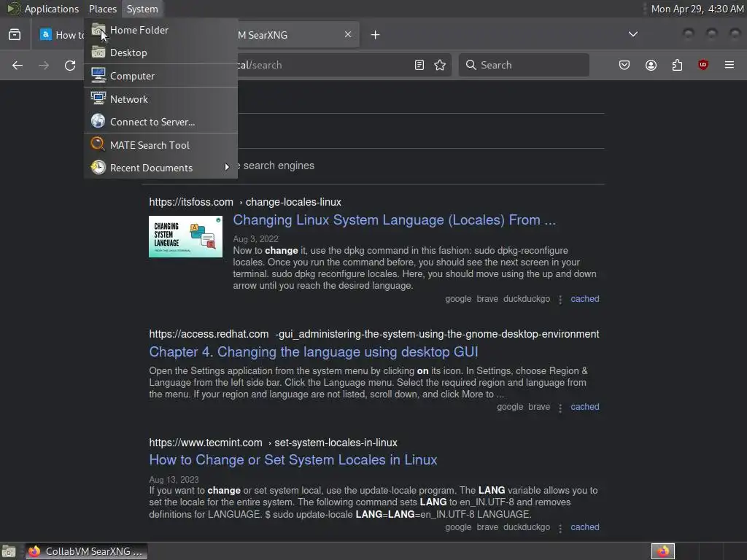Click the CollabVM SearXNG taskbar button
The width and height of the screenshot is (747, 560).
(87, 551)
